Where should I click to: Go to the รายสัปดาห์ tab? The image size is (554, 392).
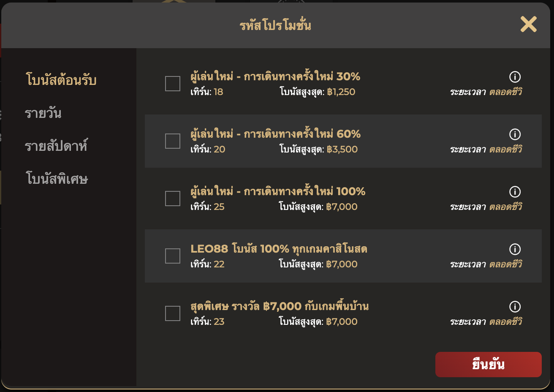56,146
